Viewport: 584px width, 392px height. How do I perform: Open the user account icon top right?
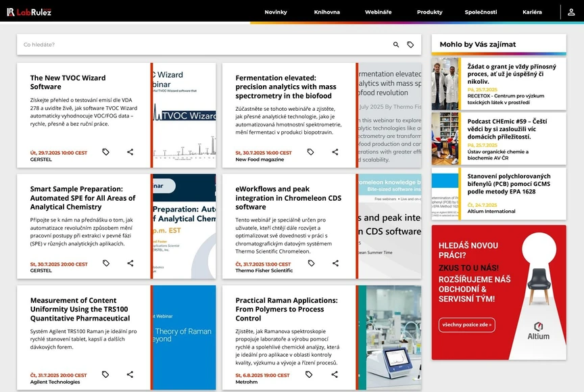point(572,11)
